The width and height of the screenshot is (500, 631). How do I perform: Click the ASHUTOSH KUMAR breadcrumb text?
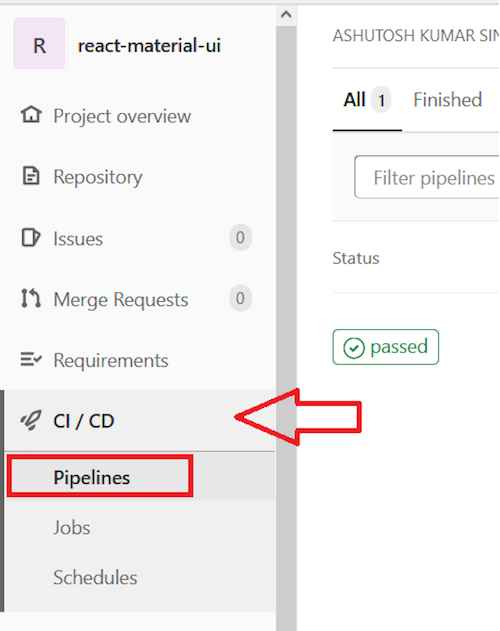point(416,35)
